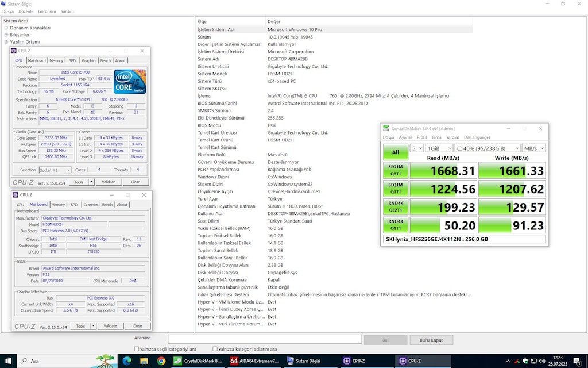The height and width of the screenshot is (368, 588).
Task: Click RND4K Q32T1 read bar 199.23
Action: click(443, 207)
